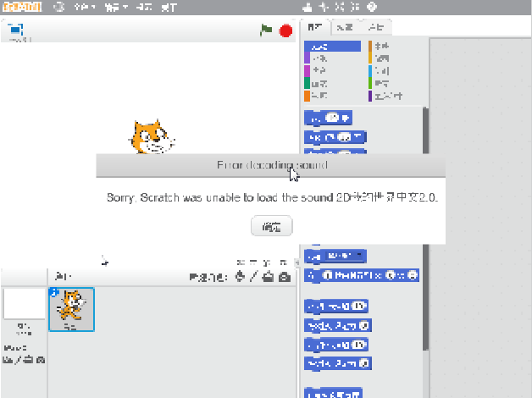Select the Grow sprite tool
The height and width of the screenshot is (398, 532).
(x=340, y=7)
